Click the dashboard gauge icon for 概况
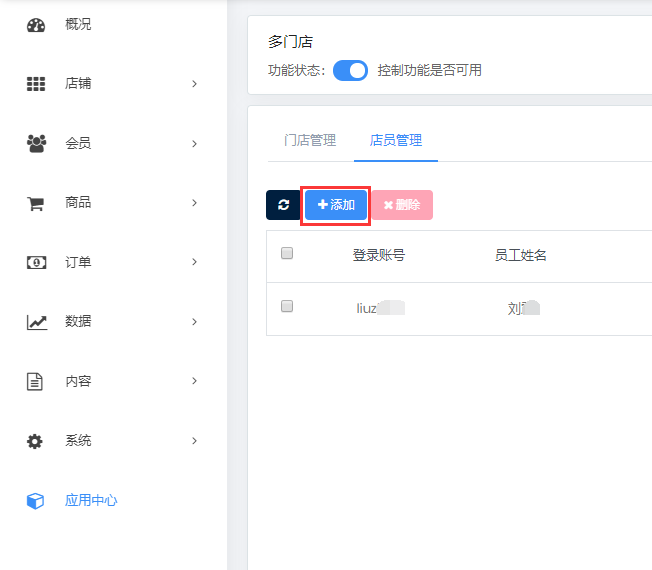652x570 pixels. pyautogui.click(x=36, y=25)
